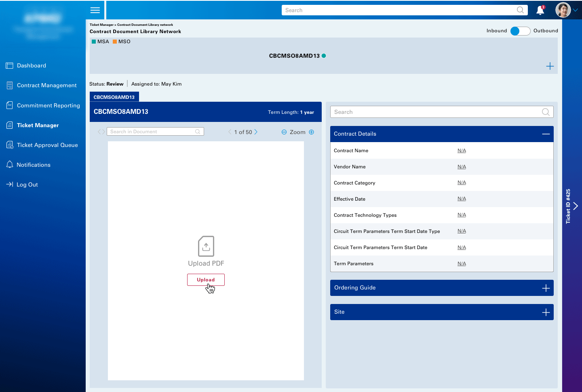Click the orange MSO legend swatch

115,42
